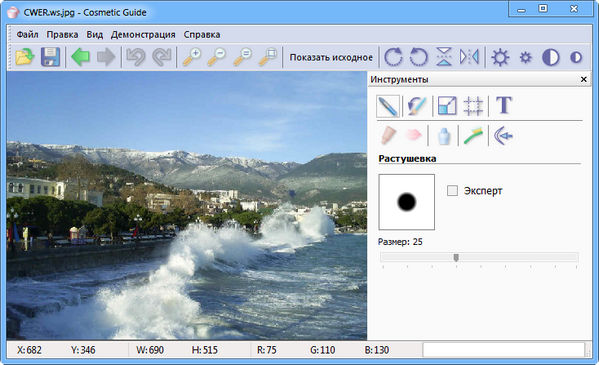Open the Файл menu
Image resolution: width=599 pixels, height=365 pixels.
[27, 34]
